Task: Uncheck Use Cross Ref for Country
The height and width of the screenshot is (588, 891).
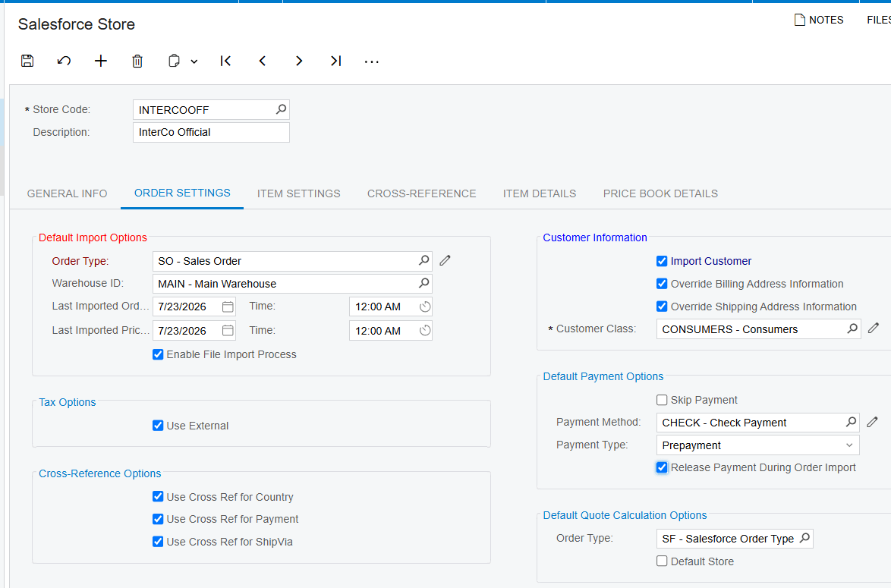Action: click(158, 496)
